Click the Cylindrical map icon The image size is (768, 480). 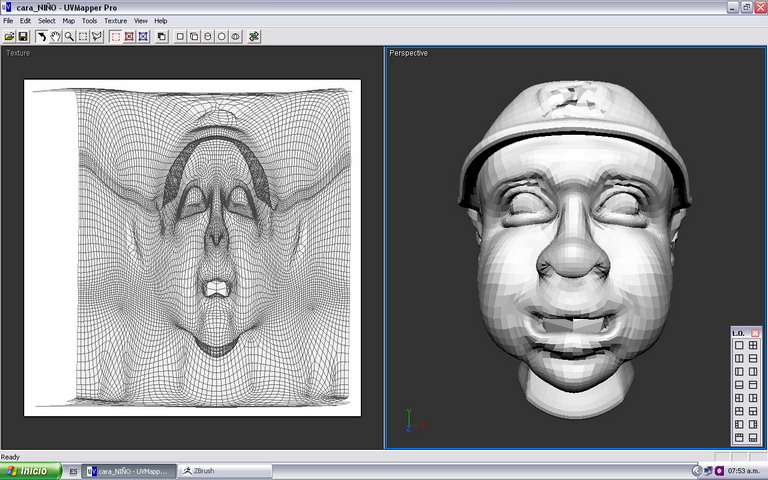point(207,36)
